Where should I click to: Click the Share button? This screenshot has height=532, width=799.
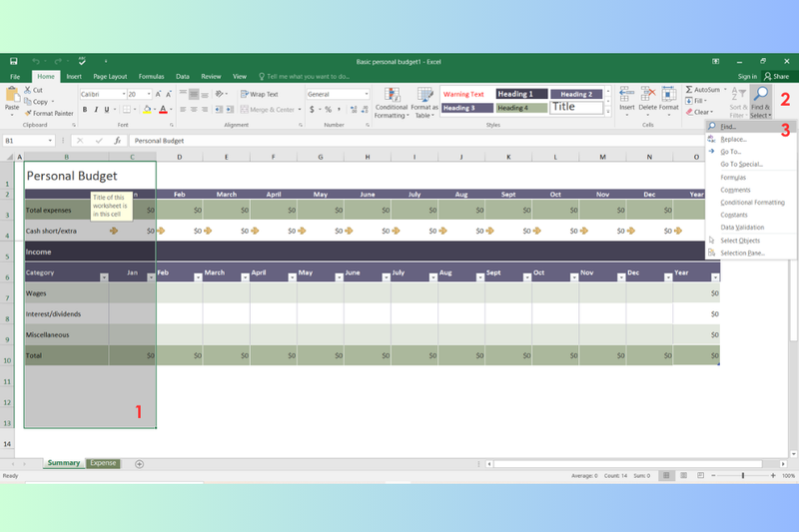pos(777,77)
